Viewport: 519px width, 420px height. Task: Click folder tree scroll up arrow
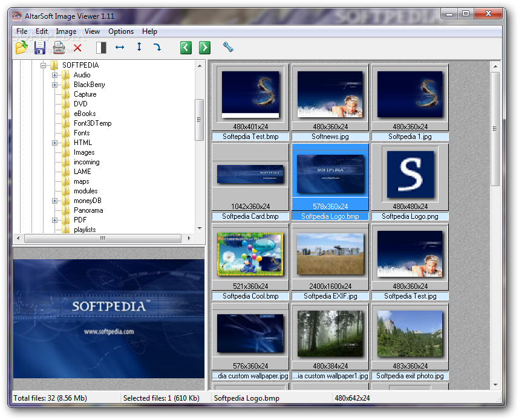pyautogui.click(x=200, y=66)
